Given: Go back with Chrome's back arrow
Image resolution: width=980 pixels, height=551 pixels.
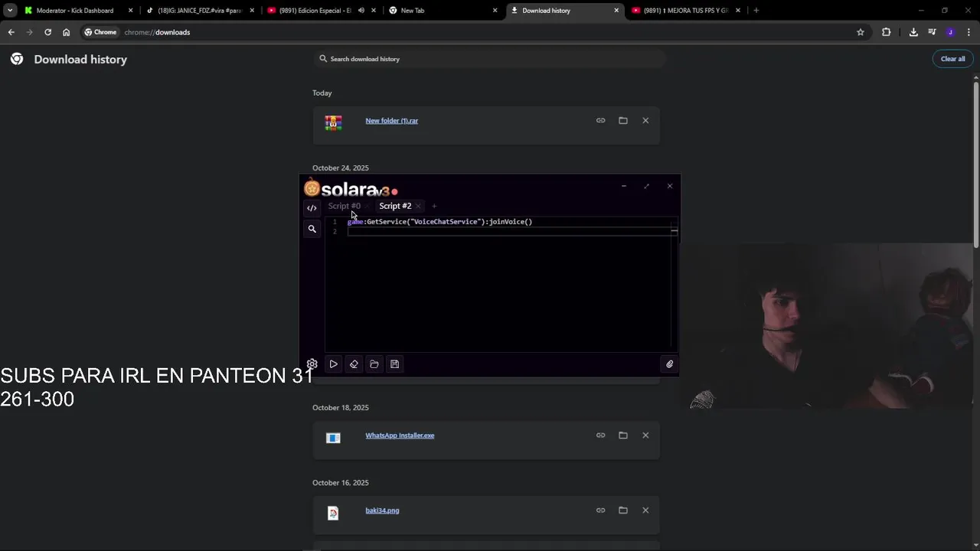Looking at the screenshot, I should pos(11,32).
